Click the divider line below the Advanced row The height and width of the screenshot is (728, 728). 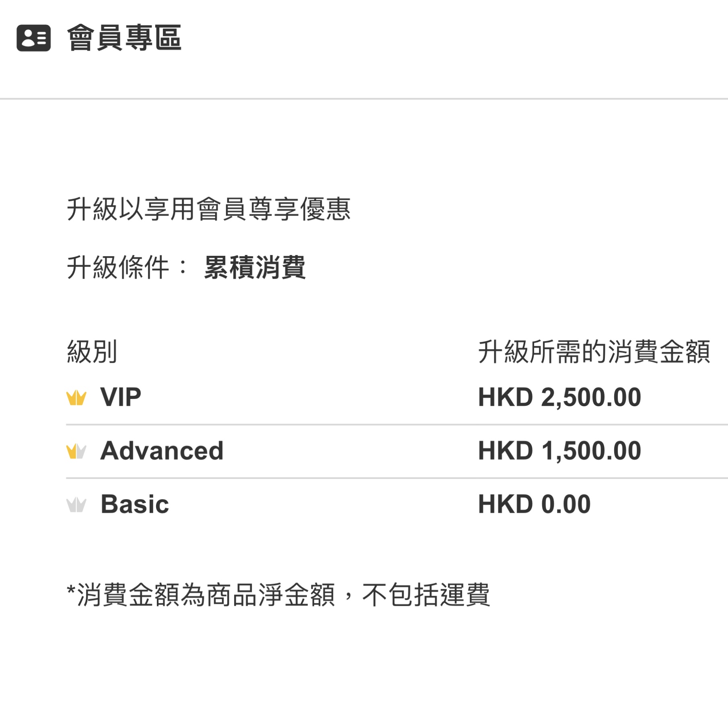click(397, 478)
